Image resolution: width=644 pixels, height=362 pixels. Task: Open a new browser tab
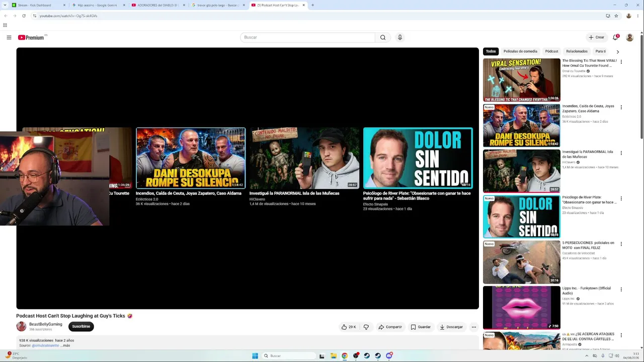[x=312, y=5]
